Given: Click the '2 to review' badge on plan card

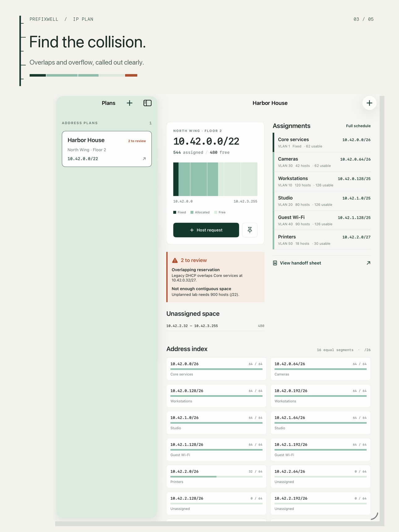Looking at the screenshot, I should 137,141.
